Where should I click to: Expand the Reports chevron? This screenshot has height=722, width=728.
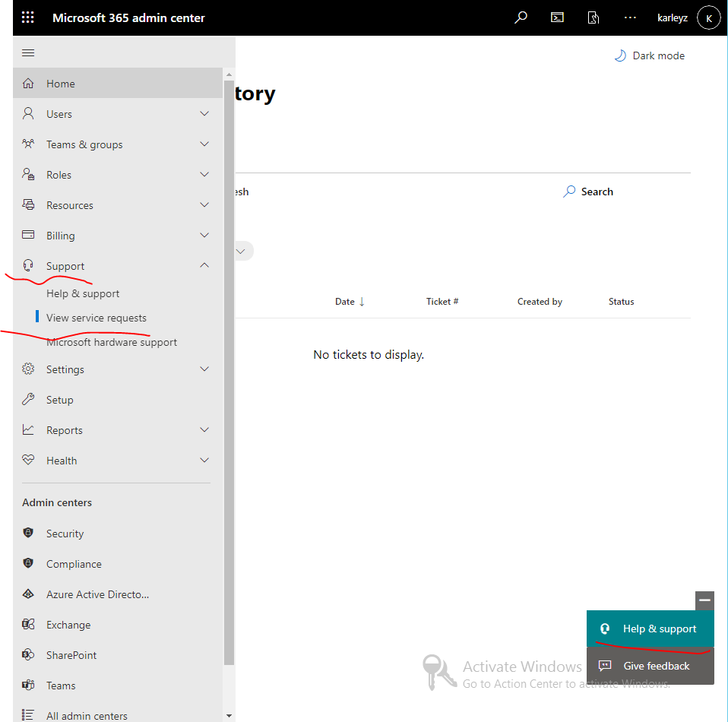point(204,430)
